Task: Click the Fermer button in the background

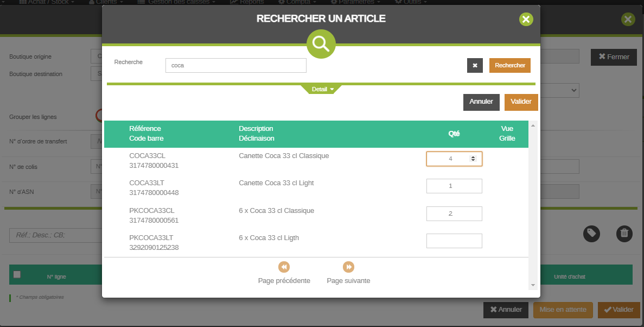Action: 614,57
